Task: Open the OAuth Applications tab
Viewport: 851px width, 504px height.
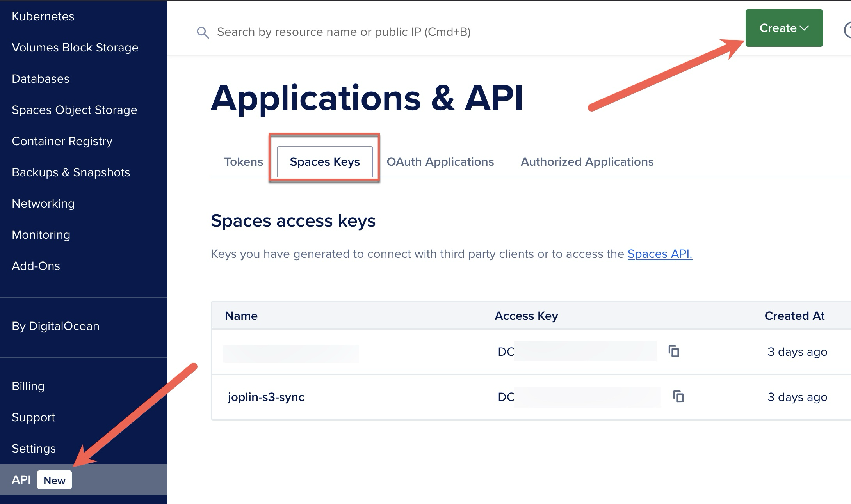Action: (x=440, y=162)
